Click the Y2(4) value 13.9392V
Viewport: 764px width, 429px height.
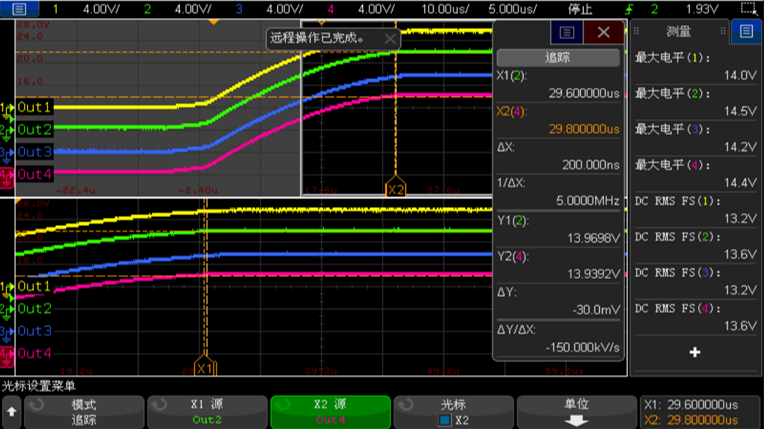pos(593,274)
